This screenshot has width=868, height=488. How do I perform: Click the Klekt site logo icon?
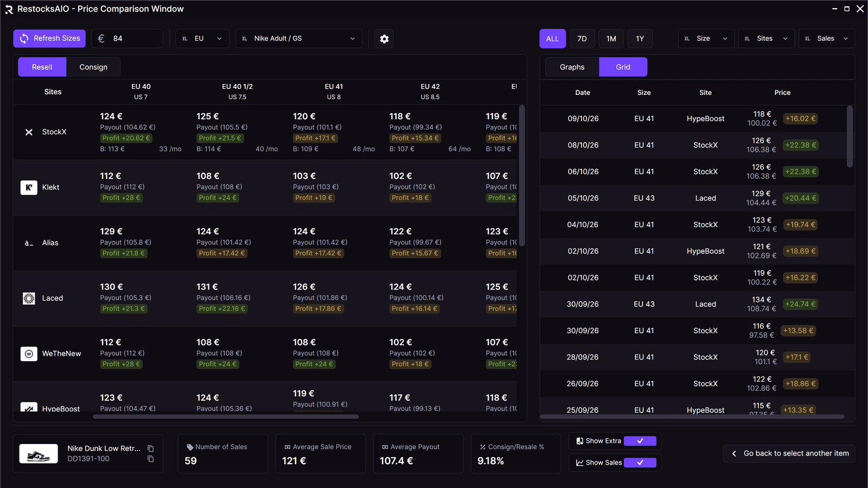point(29,188)
